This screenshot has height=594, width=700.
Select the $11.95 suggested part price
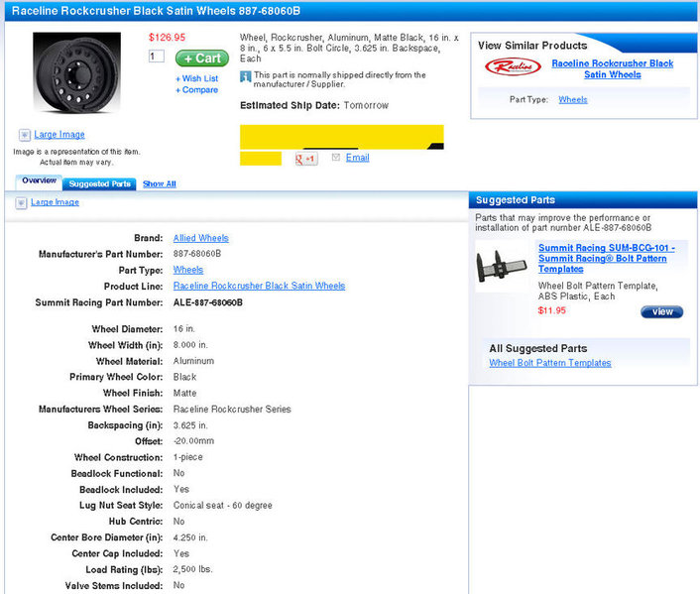click(552, 310)
